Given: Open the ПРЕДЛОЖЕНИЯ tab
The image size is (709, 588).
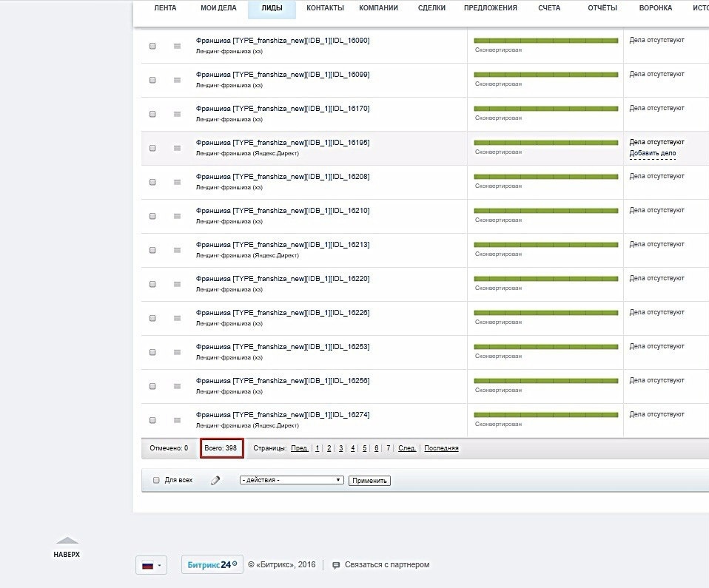Looking at the screenshot, I should click(491, 7).
